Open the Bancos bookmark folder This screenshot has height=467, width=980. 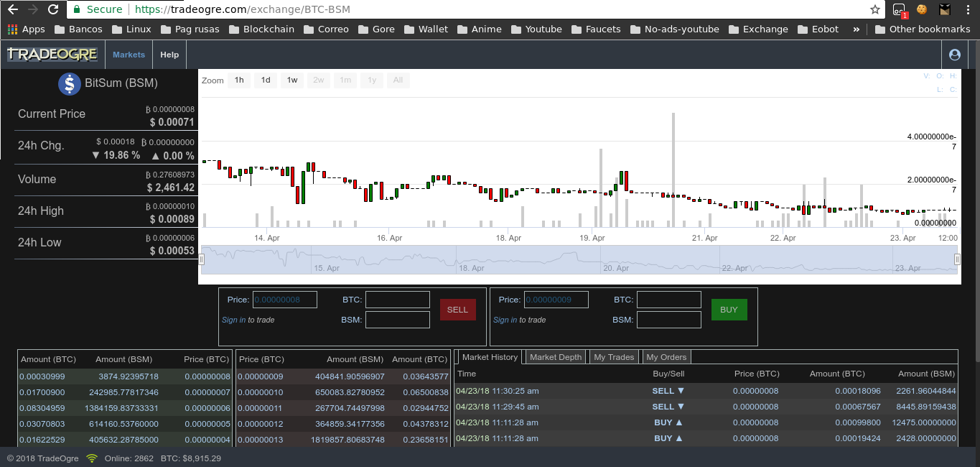pyautogui.click(x=78, y=29)
